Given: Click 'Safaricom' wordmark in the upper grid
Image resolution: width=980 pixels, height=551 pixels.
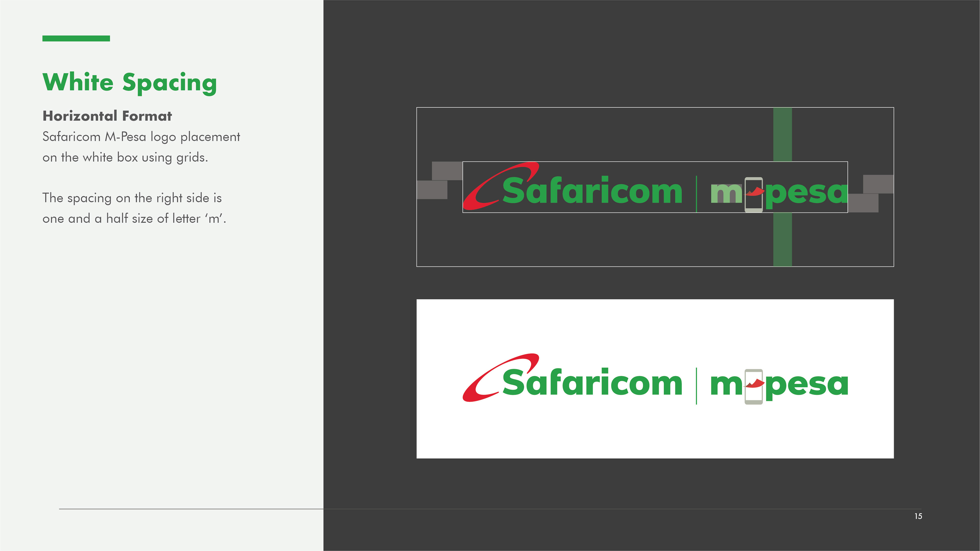Looking at the screenshot, I should pyautogui.click(x=592, y=189).
